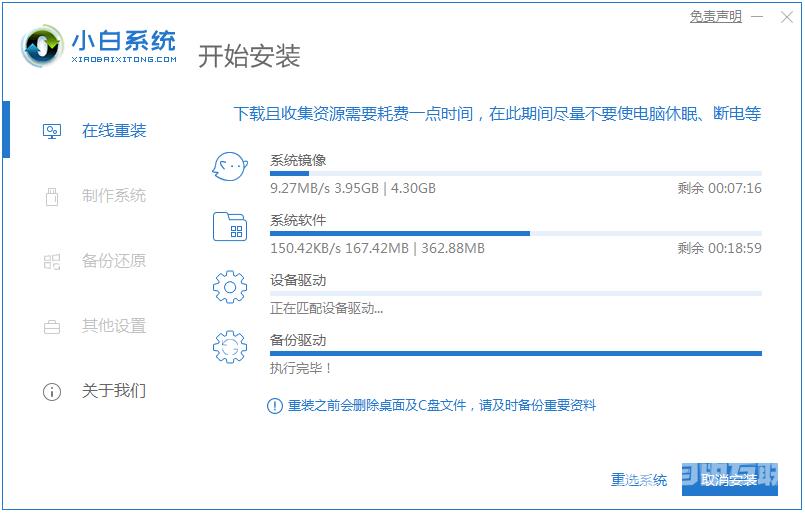Click the 系统镜像 download progress bar

(515, 174)
